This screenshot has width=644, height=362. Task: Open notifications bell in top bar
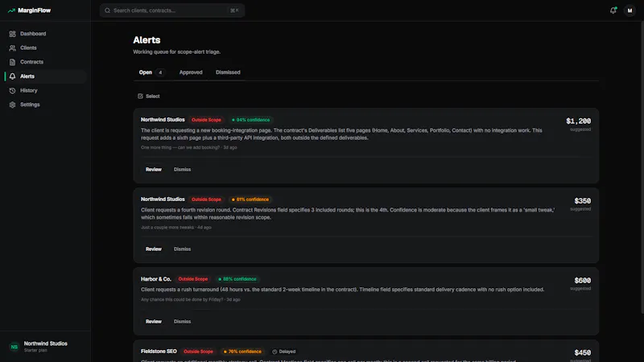[613, 10]
